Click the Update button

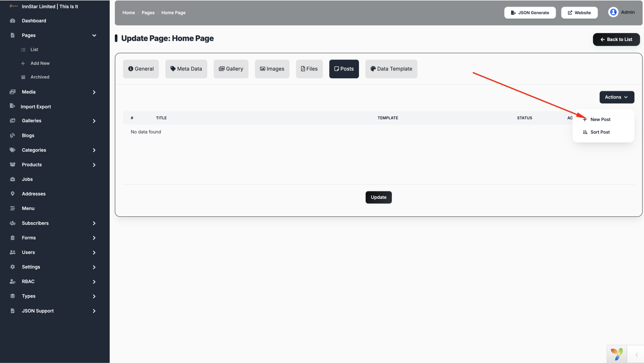(378, 197)
